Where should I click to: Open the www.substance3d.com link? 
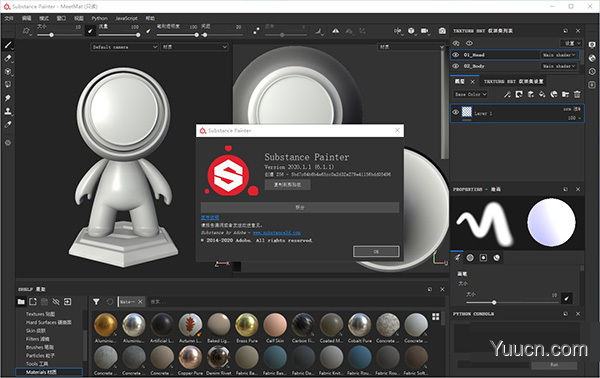[276, 233]
